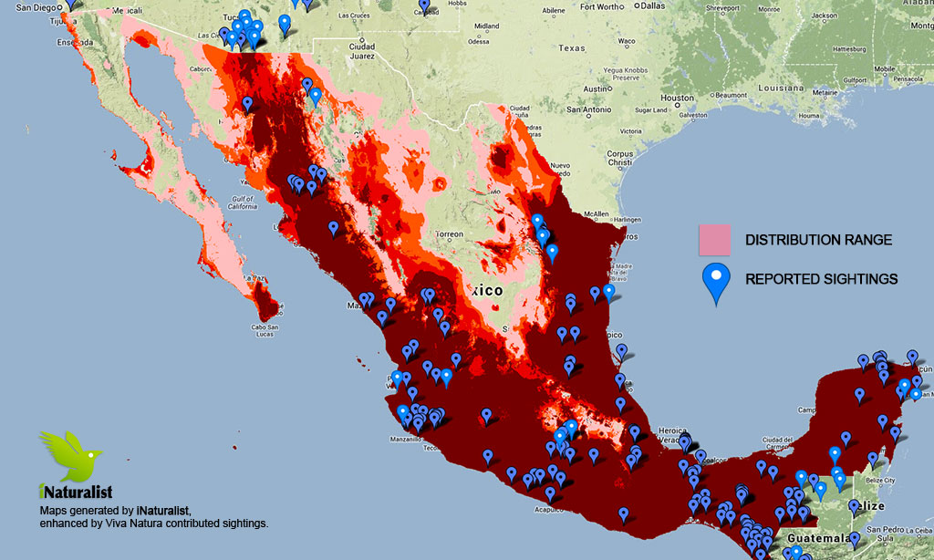
Task: Click the Pensacola city label
Action: click(909, 78)
